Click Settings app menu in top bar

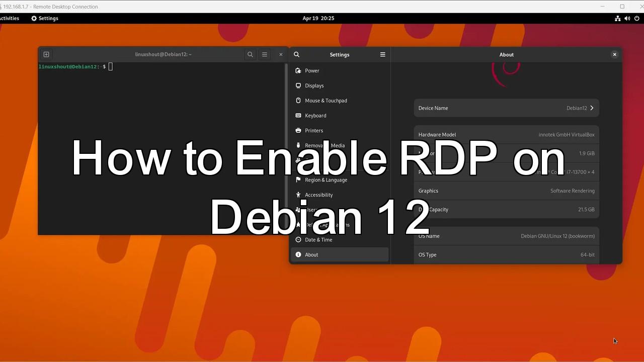coord(44,18)
